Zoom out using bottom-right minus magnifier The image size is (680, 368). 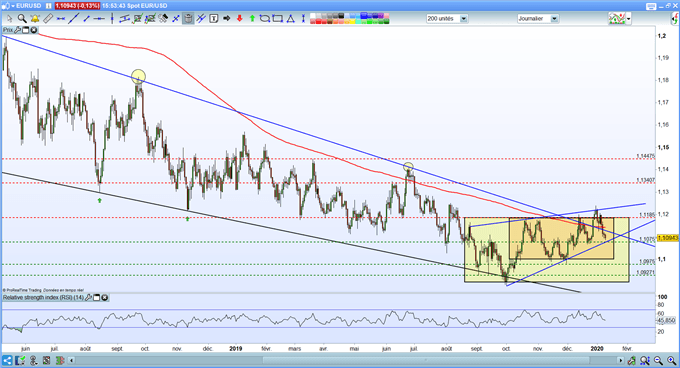[658, 361]
